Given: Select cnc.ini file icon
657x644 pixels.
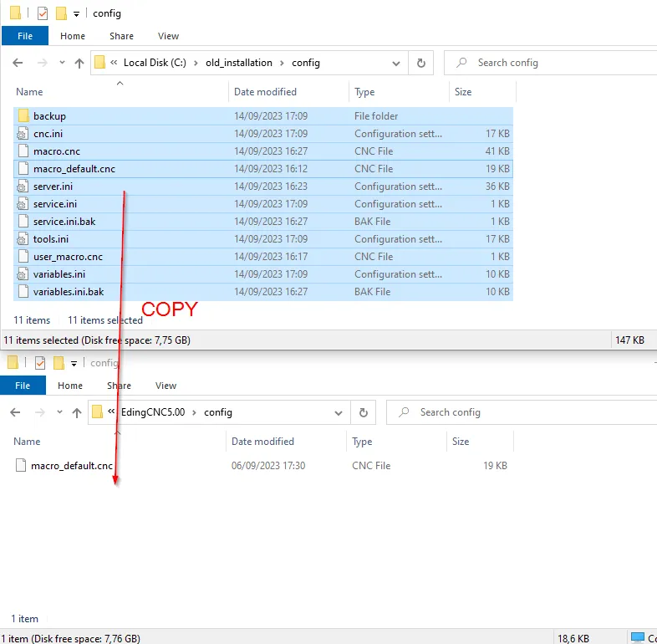Looking at the screenshot, I should (23, 134).
